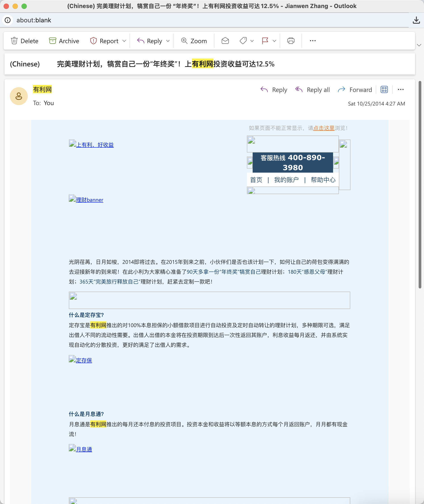424x504 pixels.
Task: Toggle the red flag on message
Action: point(265,41)
